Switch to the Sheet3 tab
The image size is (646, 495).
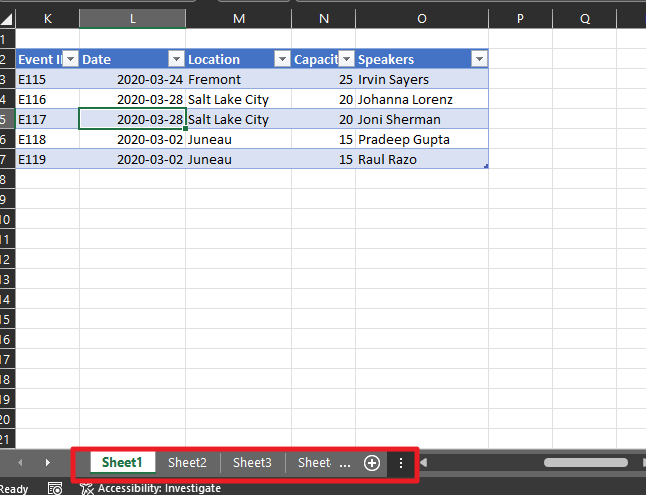coord(252,463)
